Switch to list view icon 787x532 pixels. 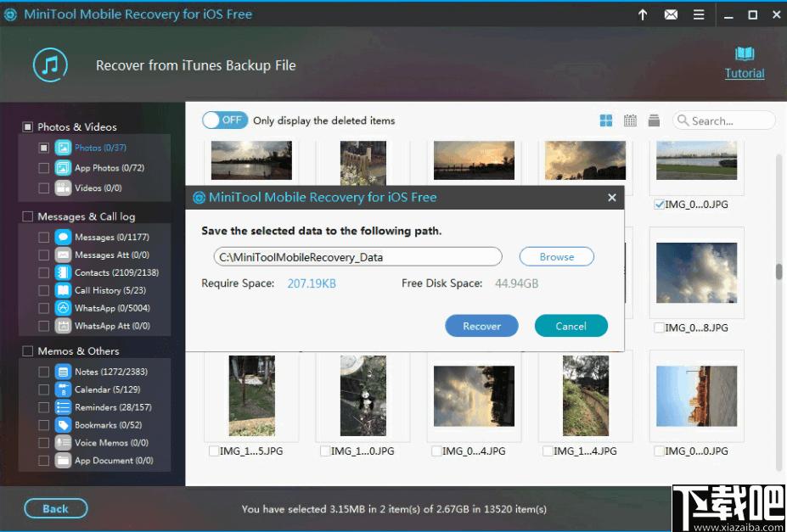pos(654,120)
